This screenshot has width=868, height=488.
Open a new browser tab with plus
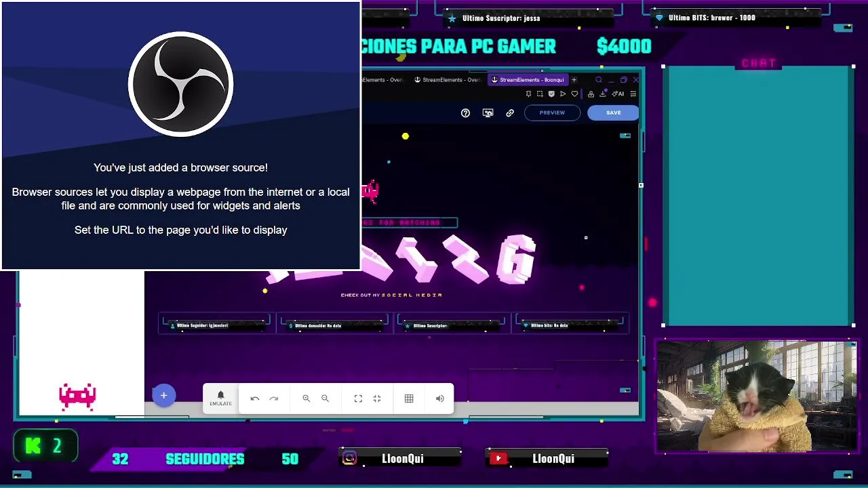(574, 80)
